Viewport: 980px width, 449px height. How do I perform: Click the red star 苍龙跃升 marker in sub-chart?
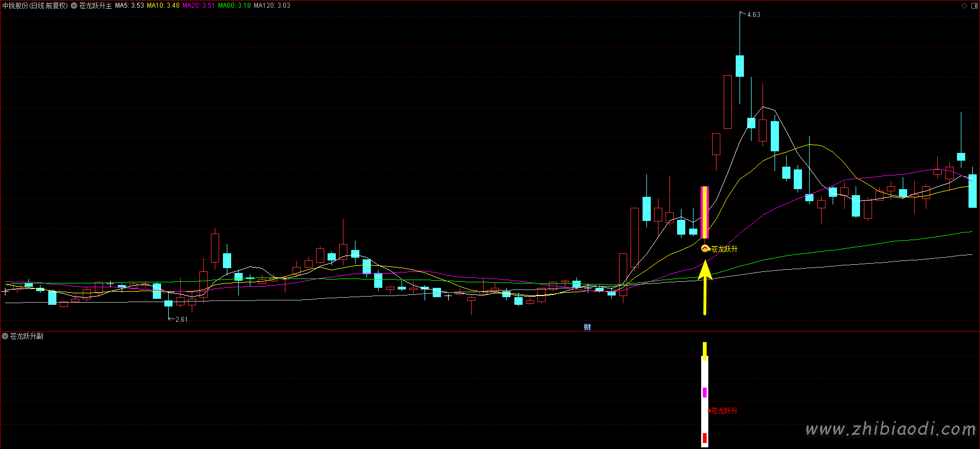709,411
